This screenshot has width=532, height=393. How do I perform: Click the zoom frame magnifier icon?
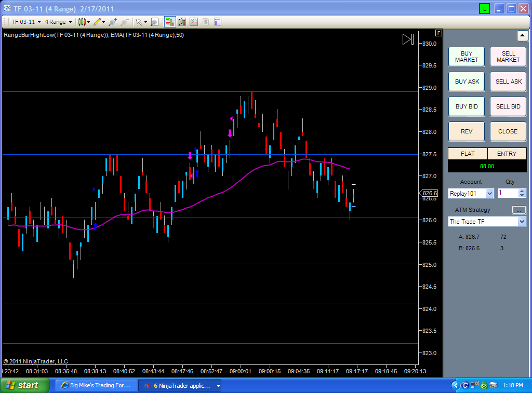[x=154, y=22]
